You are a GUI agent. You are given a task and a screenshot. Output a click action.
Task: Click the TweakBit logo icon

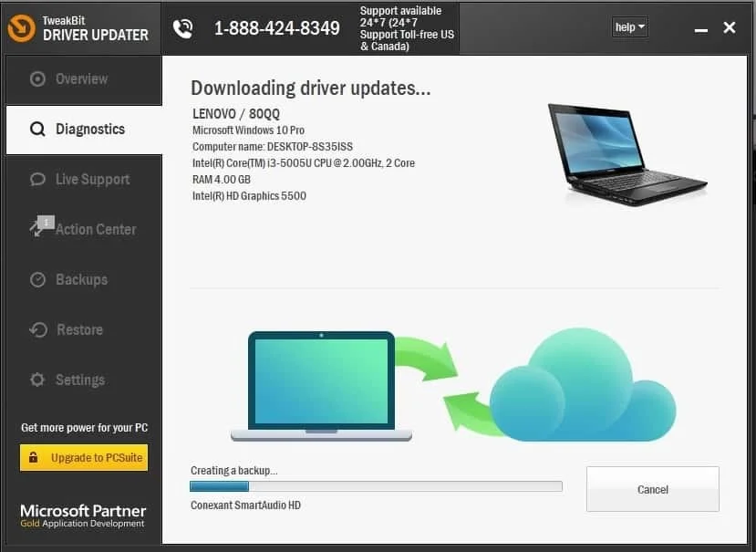(21, 28)
